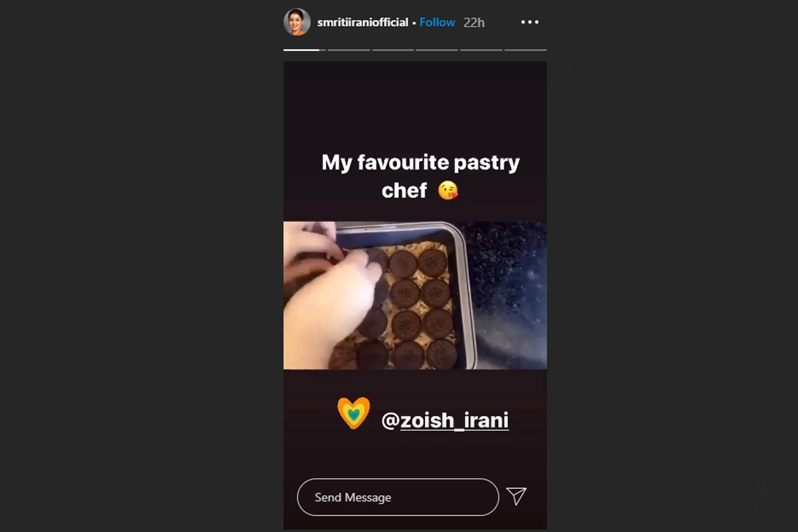Open the three-dot more options menu
Image resolution: width=798 pixels, height=532 pixels.
click(530, 22)
